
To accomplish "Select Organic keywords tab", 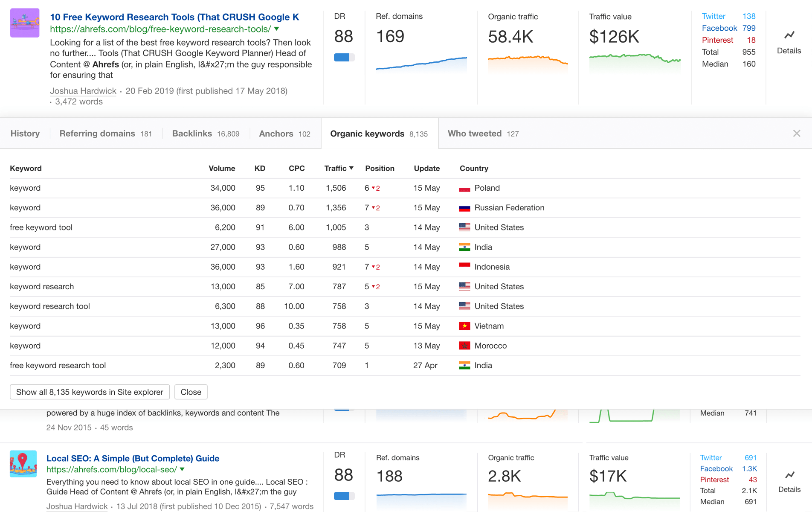I will click(x=379, y=134).
